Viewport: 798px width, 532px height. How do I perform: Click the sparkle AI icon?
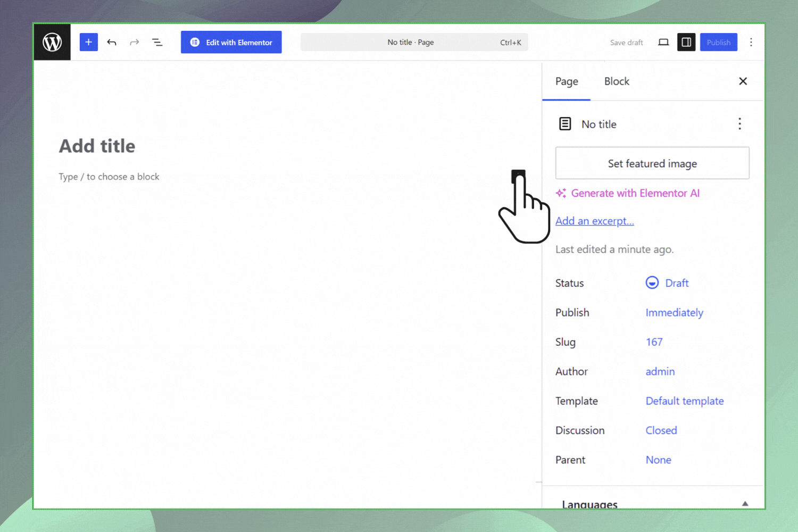click(561, 193)
